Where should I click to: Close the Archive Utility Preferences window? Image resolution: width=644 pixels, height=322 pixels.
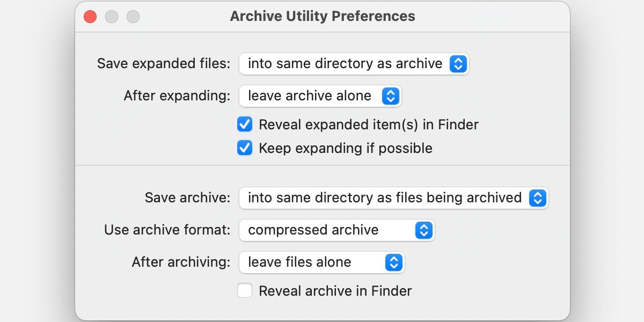(90, 16)
